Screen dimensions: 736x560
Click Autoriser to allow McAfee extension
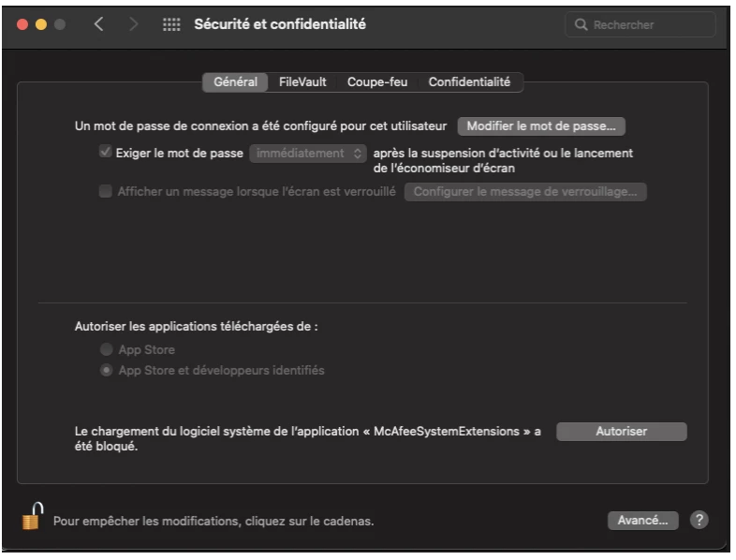coord(622,432)
